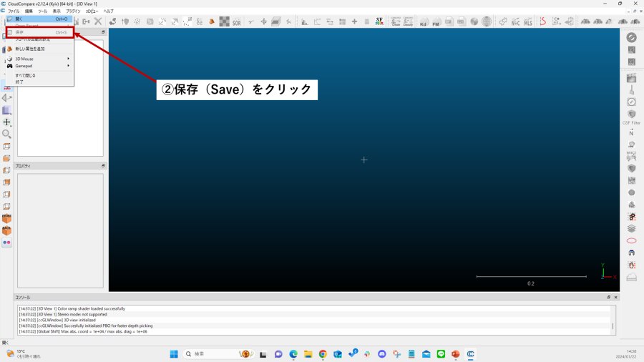
Task: Choose 開く (Open) Ctrl+O in the File menu
Action: tap(40, 19)
